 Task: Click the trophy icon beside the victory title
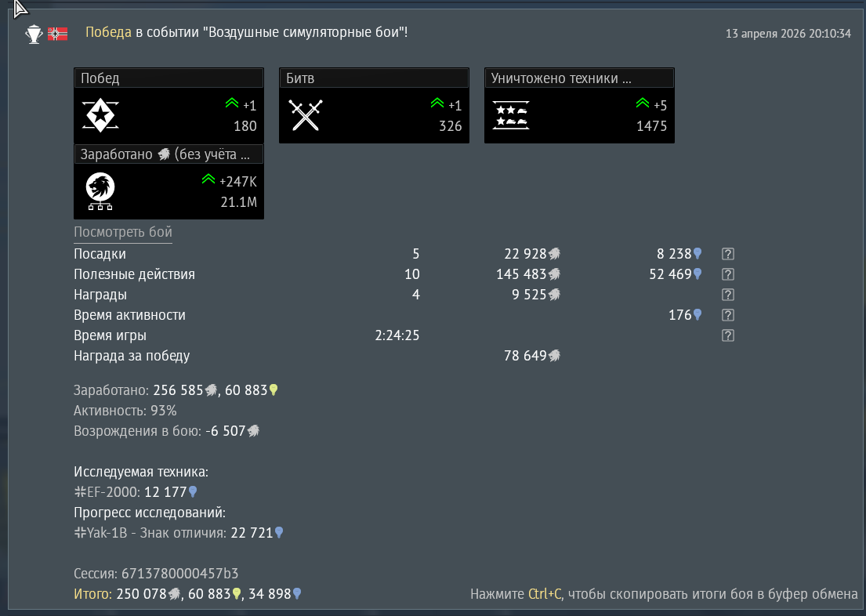point(34,34)
